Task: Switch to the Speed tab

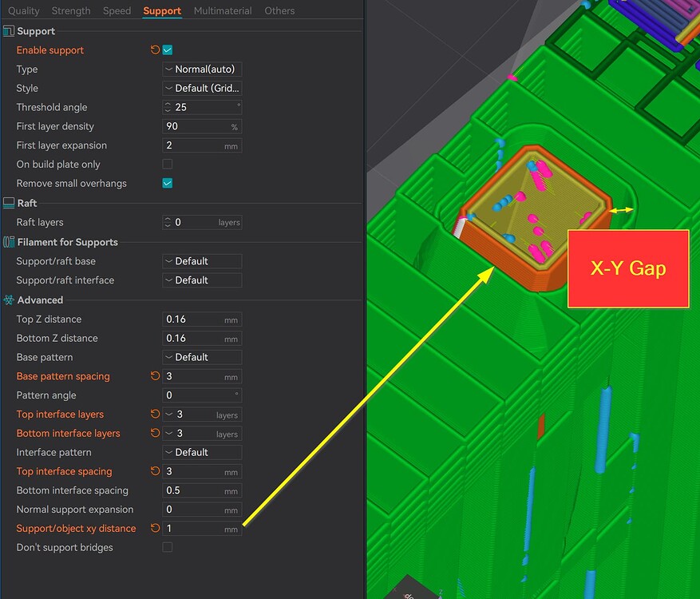Action: tap(117, 10)
